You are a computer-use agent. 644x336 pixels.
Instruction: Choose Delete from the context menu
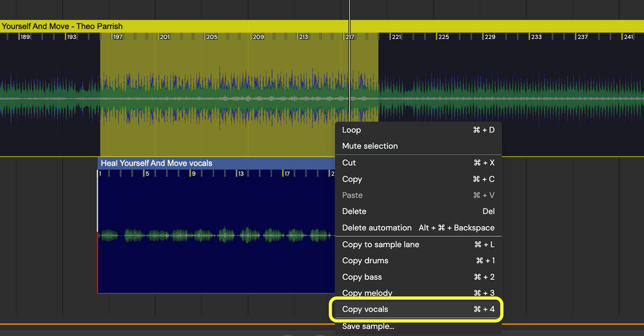coord(354,211)
